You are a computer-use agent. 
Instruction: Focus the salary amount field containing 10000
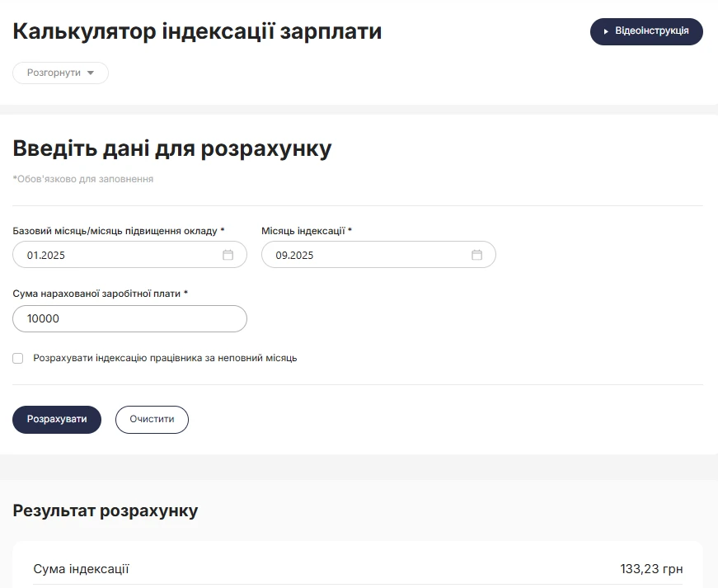point(129,319)
